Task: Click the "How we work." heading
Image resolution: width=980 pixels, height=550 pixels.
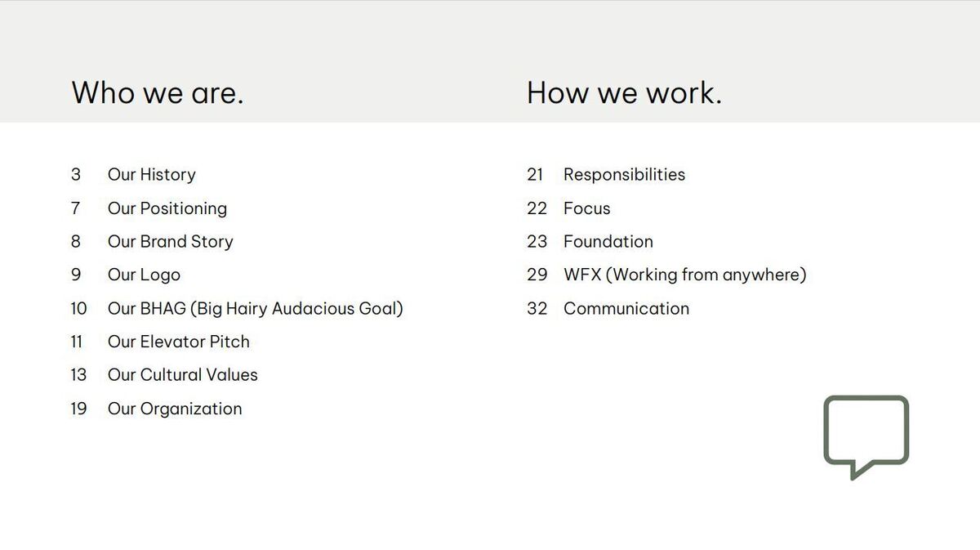Action: point(625,92)
